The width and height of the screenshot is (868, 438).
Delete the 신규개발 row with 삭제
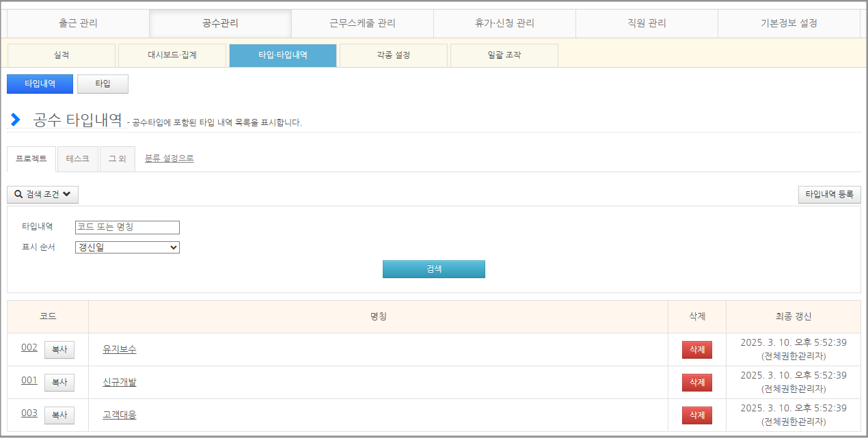[696, 383]
